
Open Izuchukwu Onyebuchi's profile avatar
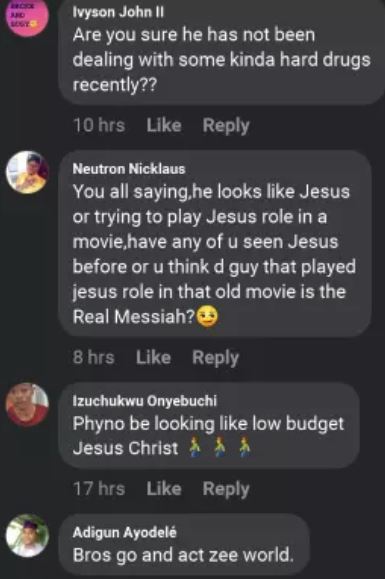tap(27, 404)
